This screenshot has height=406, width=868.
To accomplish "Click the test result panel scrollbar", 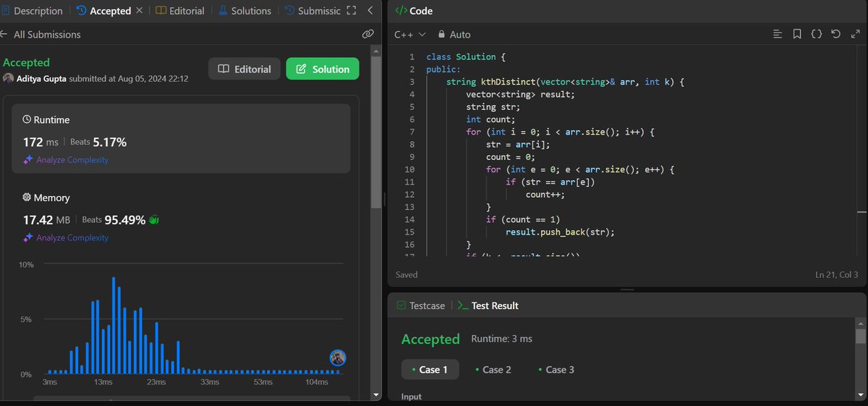I will pos(860,337).
